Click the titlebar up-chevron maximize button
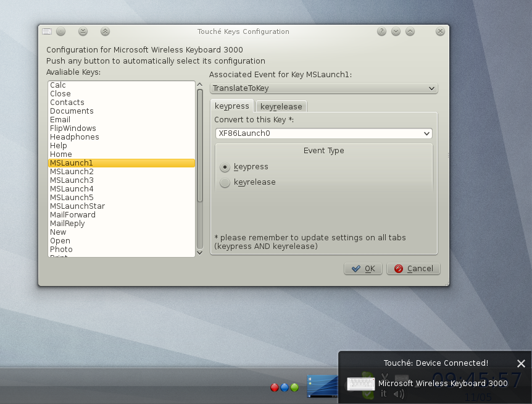 pos(410,32)
